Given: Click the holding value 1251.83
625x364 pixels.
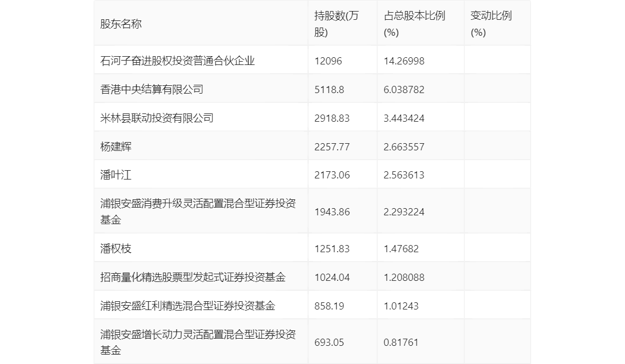Looking at the screenshot, I should click(x=332, y=249).
